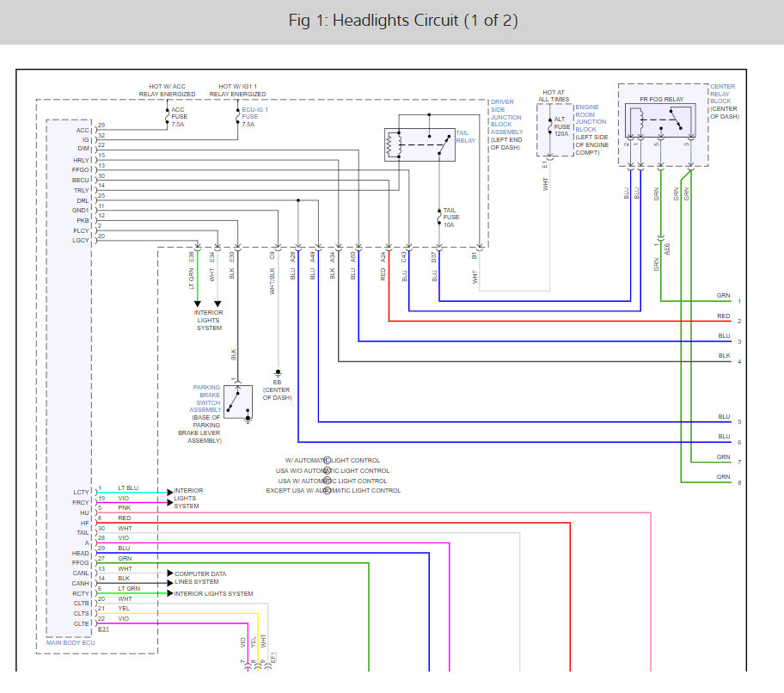Click the TAIL RELAY coil and switch symbol
This screenshot has width=784, height=693.
coord(420,145)
